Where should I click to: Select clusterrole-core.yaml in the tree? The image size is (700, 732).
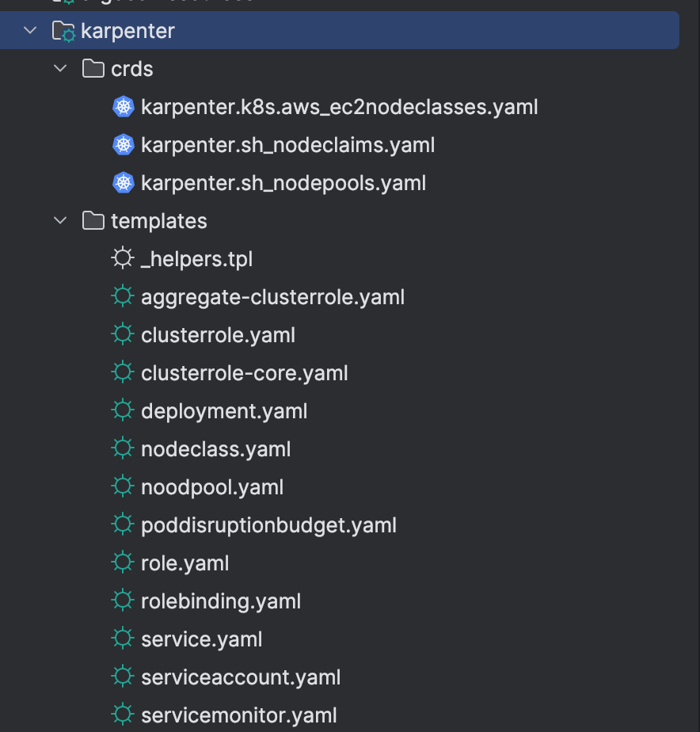pyautogui.click(x=244, y=373)
